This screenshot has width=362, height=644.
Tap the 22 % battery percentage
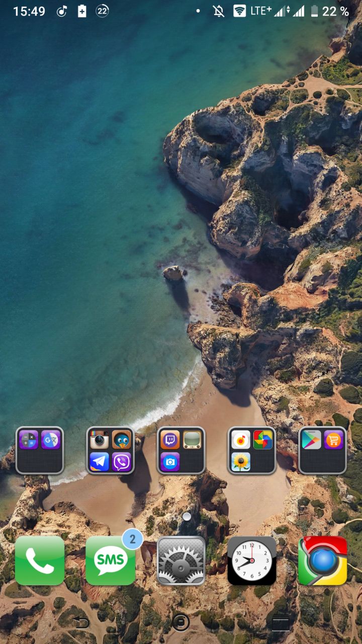click(335, 11)
